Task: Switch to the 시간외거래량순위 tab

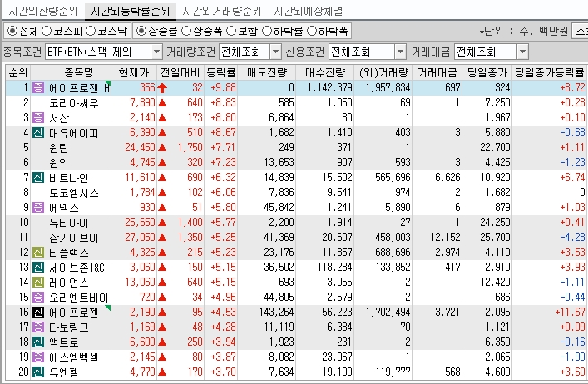Action: point(221,12)
